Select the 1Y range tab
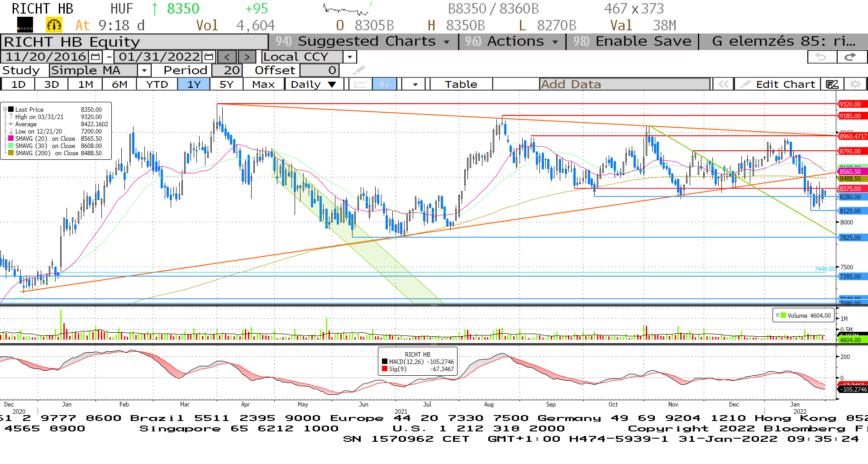 pos(194,84)
